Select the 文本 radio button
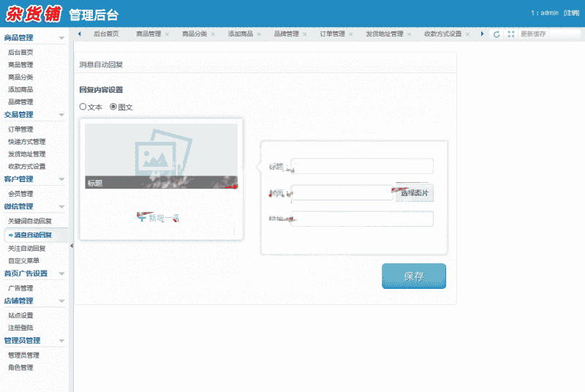 83,107
